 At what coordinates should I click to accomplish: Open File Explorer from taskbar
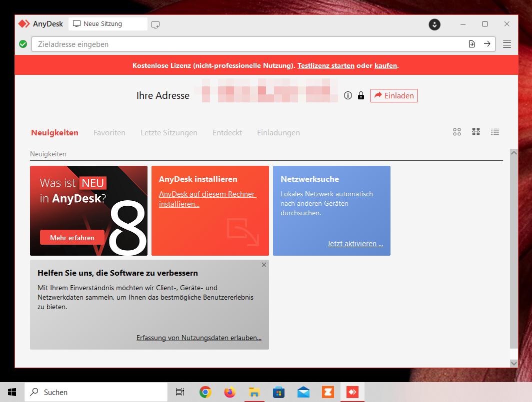[254, 392]
